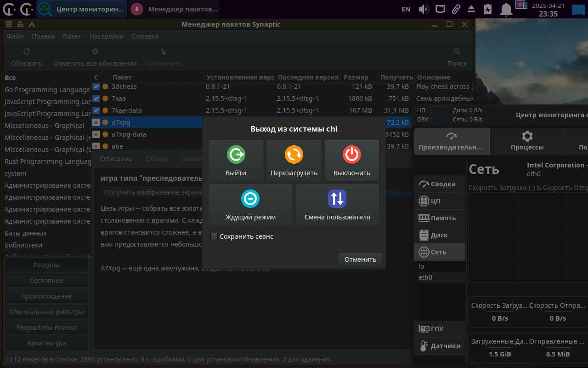Click the Разделы filter button

[47, 265]
